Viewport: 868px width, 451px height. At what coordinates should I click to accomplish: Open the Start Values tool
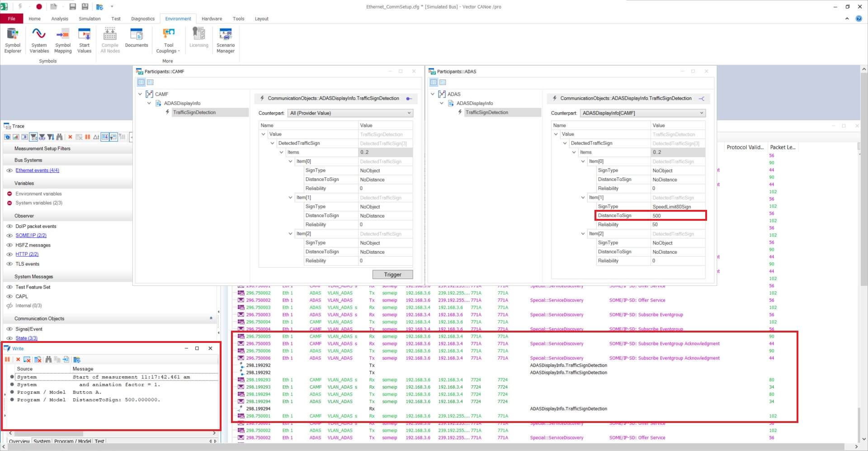[x=84, y=40]
